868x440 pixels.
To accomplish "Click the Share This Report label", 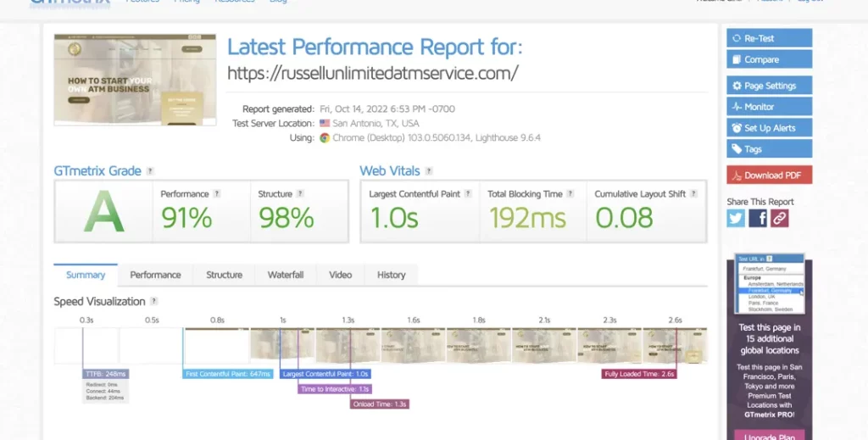I will pyautogui.click(x=760, y=202).
